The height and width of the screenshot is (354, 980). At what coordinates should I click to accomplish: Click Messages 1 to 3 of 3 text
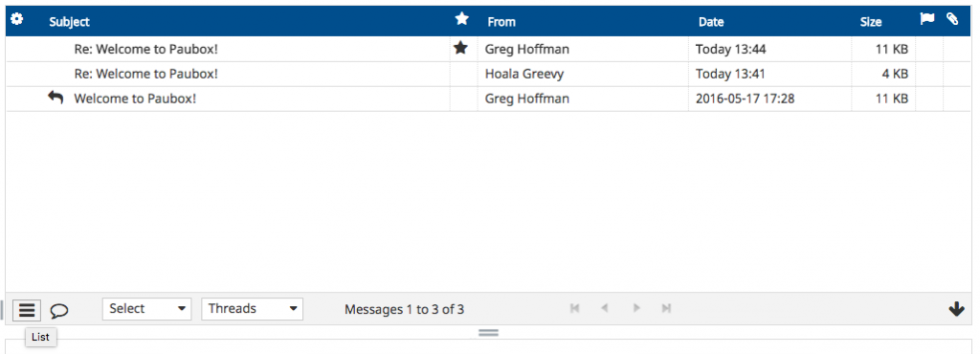405,309
